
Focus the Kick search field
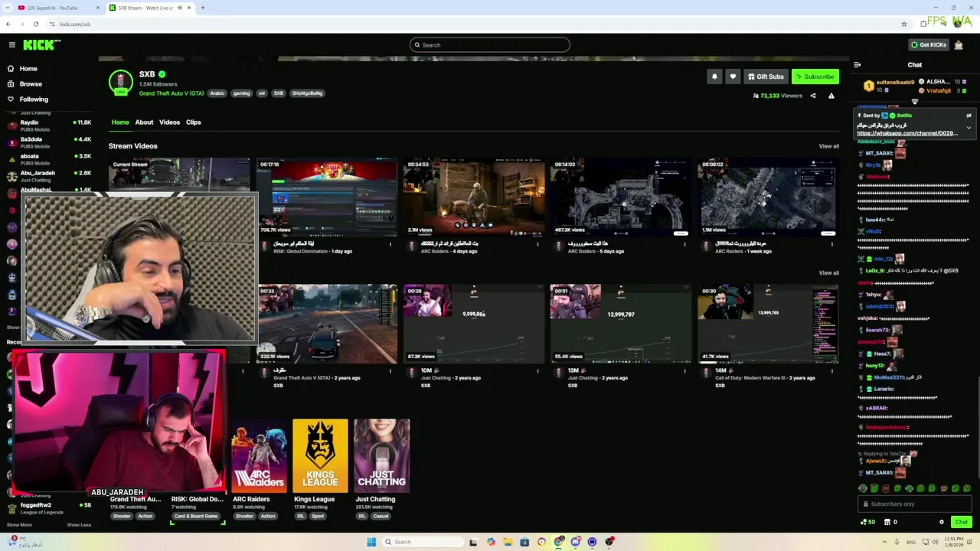(490, 45)
